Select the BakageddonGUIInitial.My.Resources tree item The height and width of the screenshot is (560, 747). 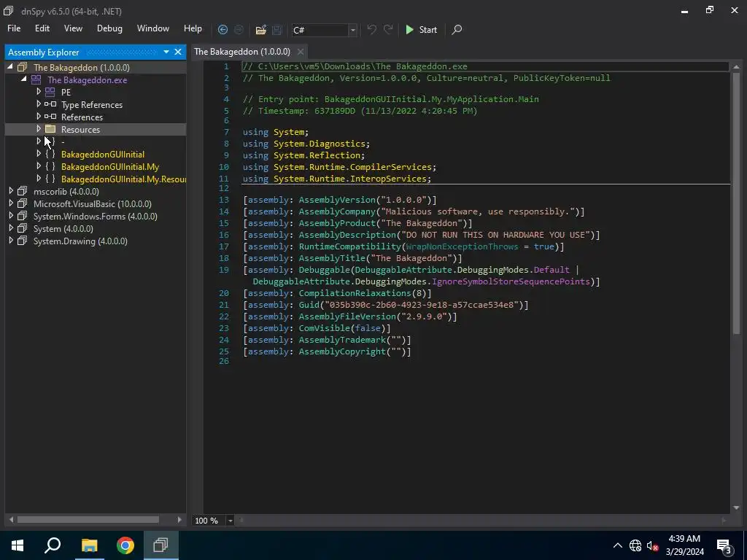click(123, 179)
